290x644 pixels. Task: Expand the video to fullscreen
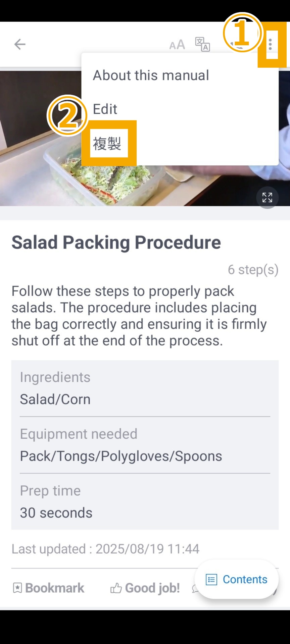click(x=267, y=198)
